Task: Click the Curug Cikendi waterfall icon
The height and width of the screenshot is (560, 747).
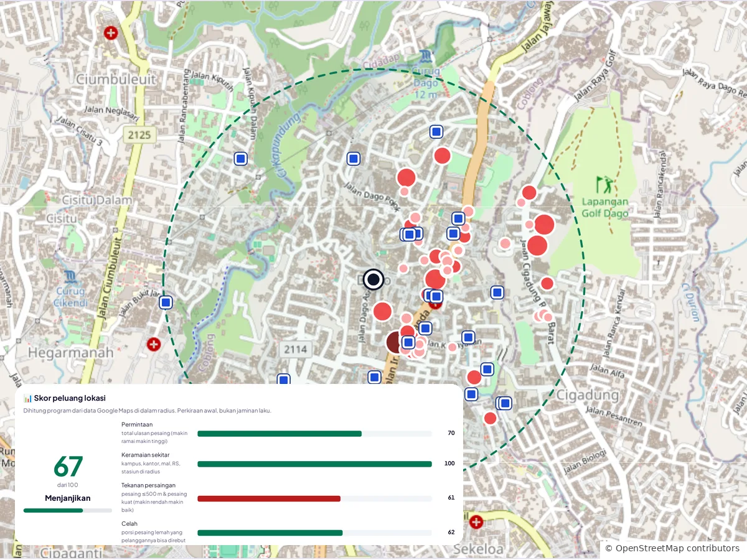Action: [71, 276]
